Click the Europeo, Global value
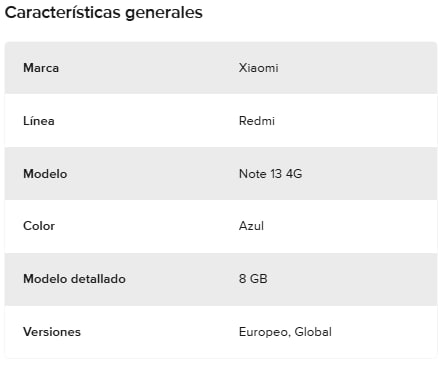 pos(285,332)
